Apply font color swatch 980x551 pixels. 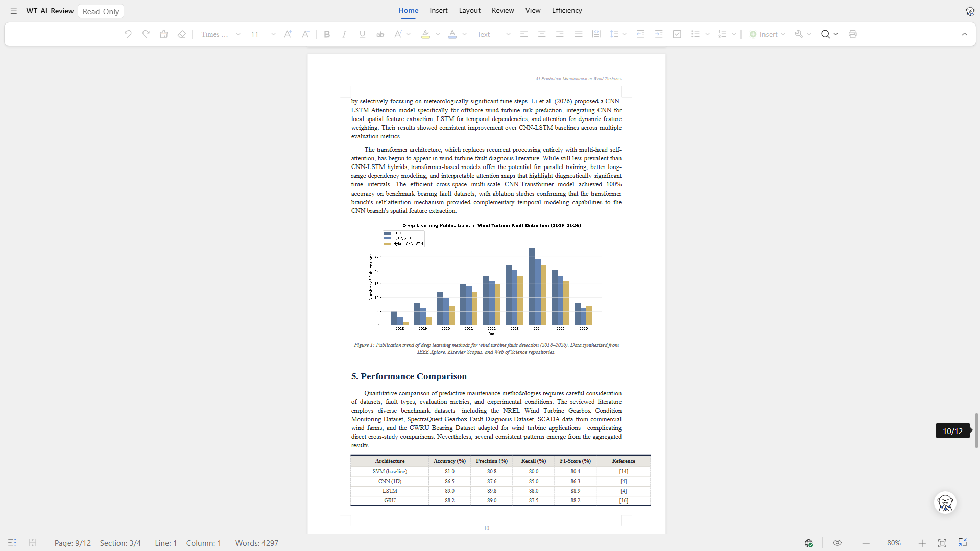tap(452, 34)
